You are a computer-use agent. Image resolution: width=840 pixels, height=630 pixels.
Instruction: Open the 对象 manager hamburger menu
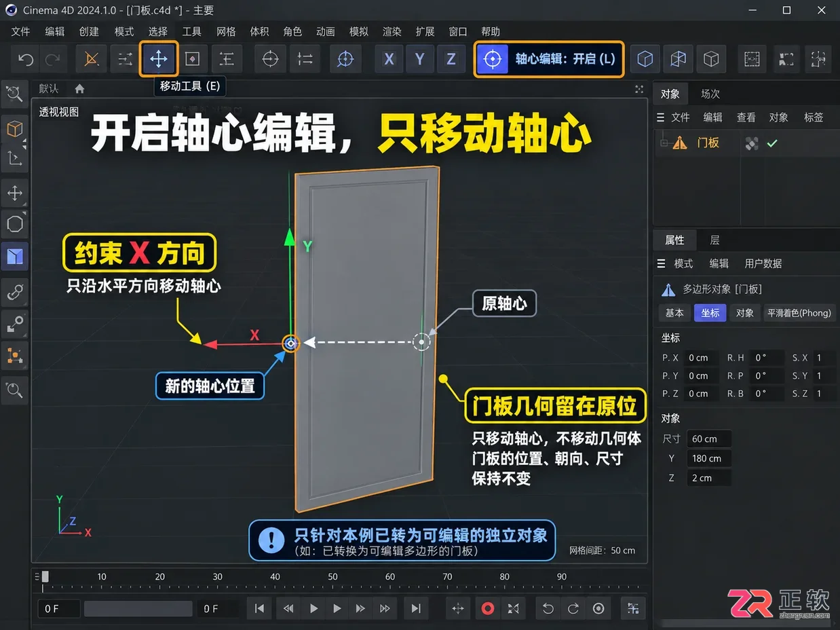click(660, 117)
